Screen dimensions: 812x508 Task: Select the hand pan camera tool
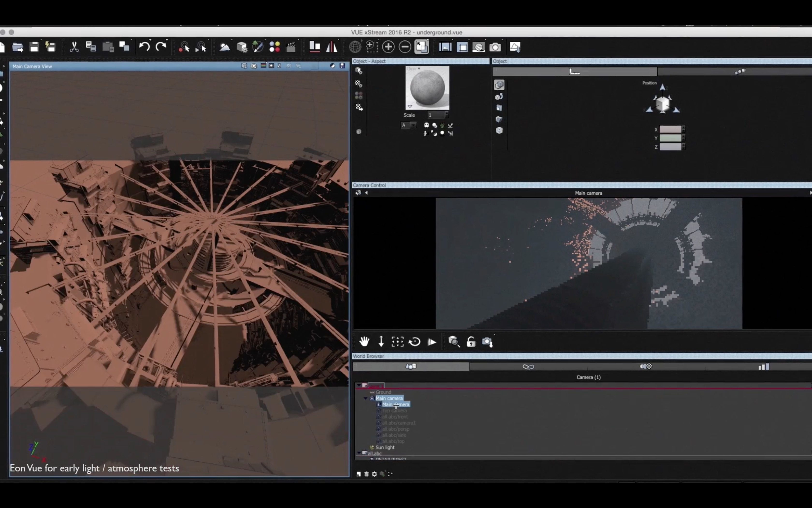coord(364,342)
